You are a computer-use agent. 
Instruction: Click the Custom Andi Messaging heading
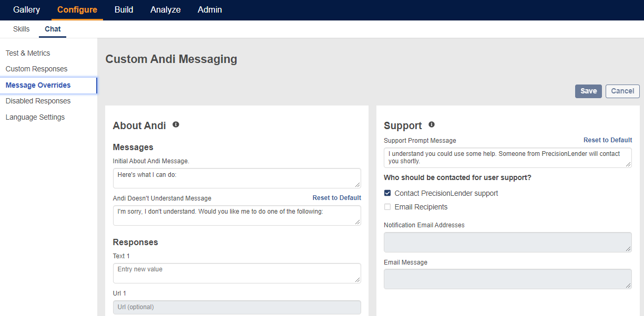171,59
